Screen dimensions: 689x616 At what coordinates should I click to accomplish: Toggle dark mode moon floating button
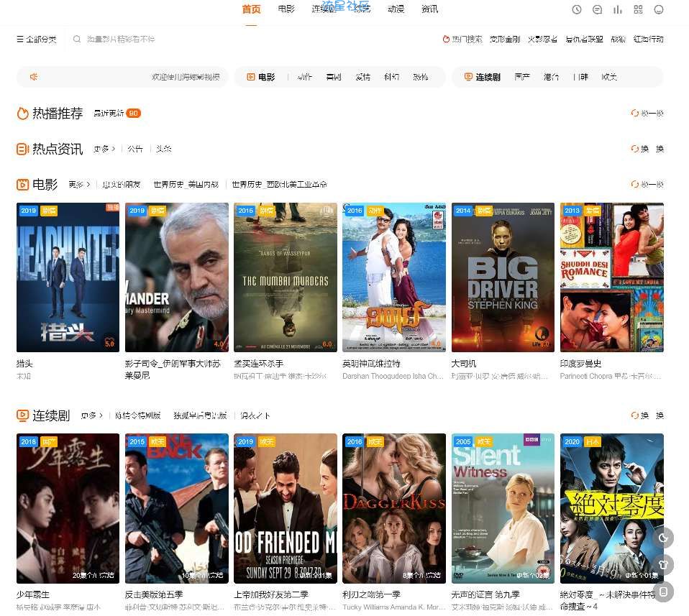(x=663, y=538)
